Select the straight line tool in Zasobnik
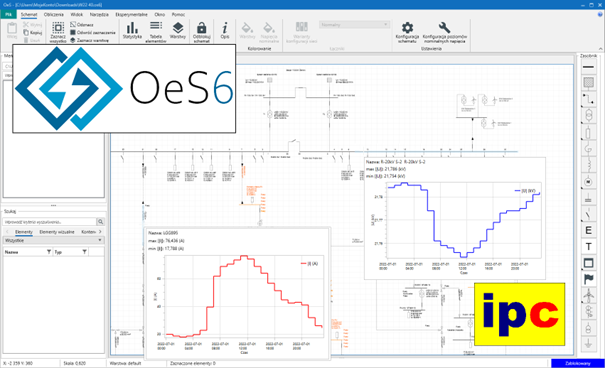The image size is (605, 368). 588,67
